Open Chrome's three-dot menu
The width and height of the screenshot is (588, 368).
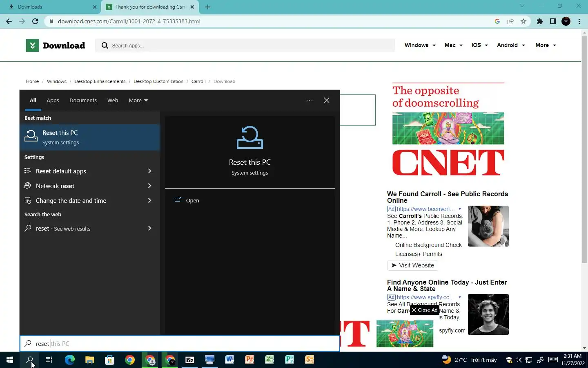tap(579, 21)
